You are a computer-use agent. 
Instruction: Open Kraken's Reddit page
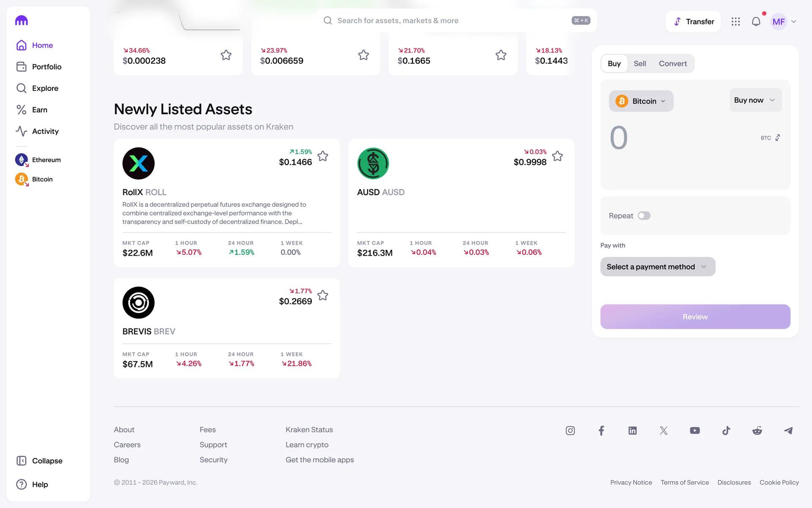coord(757,431)
